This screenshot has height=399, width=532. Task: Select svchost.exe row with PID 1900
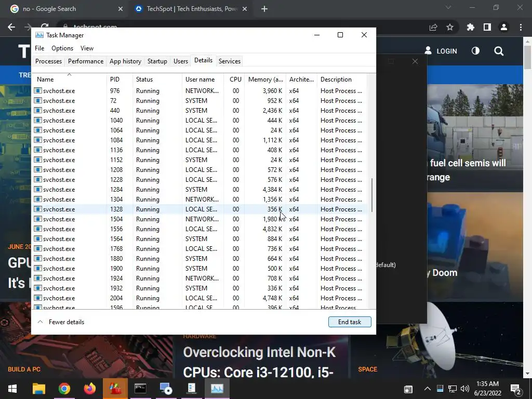[199, 268]
